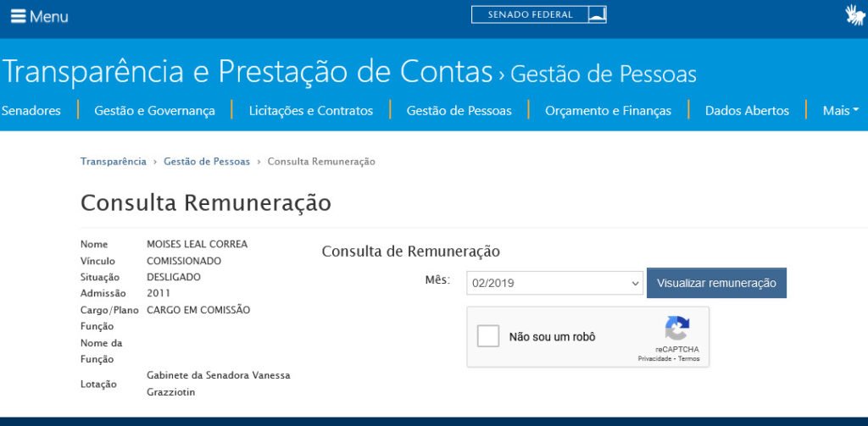Select Orçamento e Finanças menu item
Image resolution: width=868 pixels, height=426 pixels.
(x=608, y=110)
